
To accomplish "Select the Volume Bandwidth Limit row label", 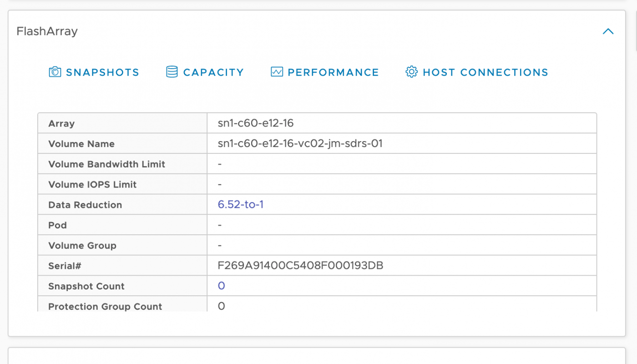I will pos(106,164).
